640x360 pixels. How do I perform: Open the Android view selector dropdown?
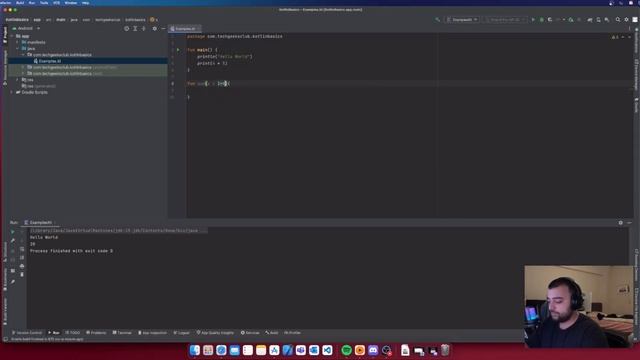27,29
